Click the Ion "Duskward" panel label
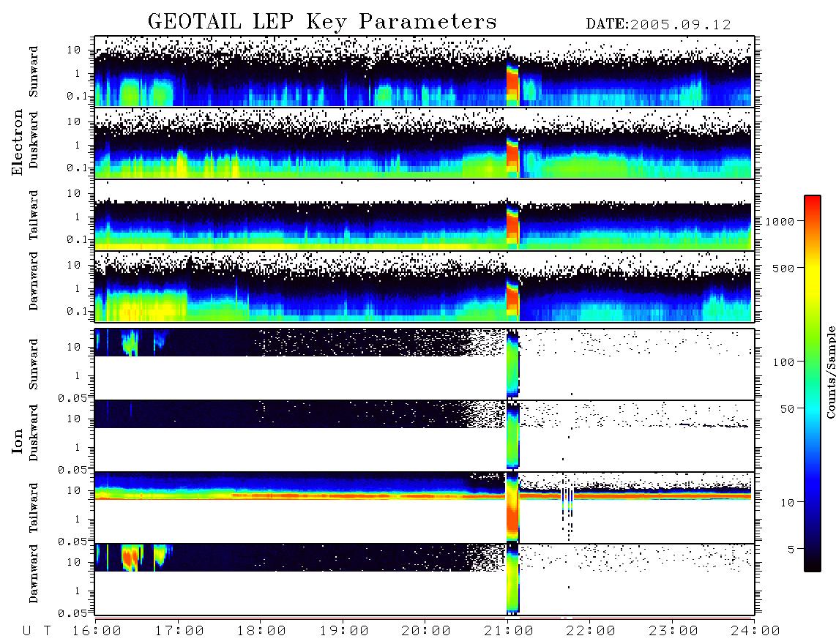The image size is (836, 644). click(x=34, y=433)
